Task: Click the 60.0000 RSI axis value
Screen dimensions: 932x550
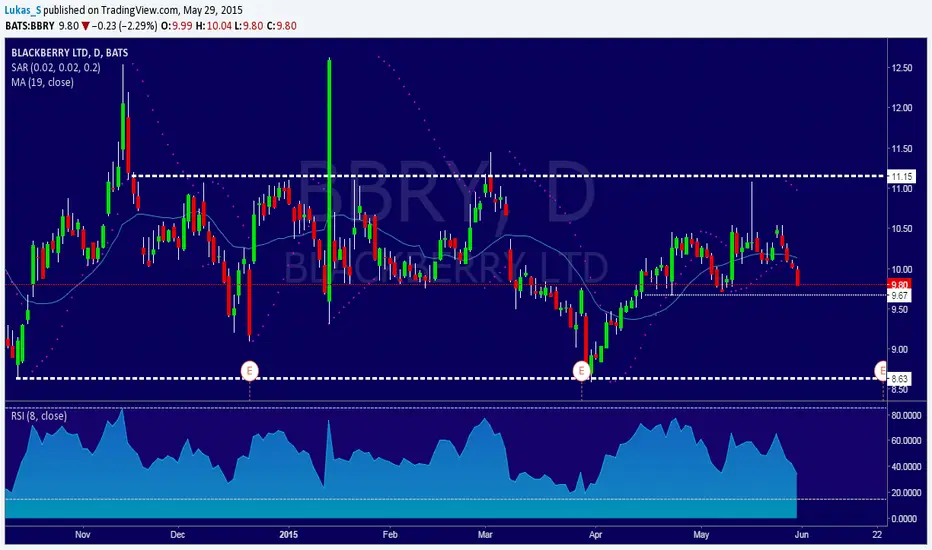Action: click(x=908, y=441)
